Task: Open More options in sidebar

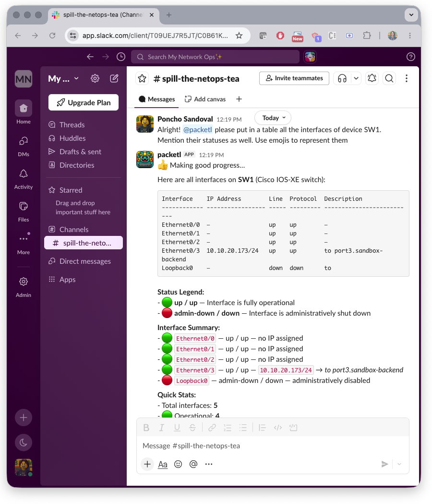Action: tap(24, 244)
